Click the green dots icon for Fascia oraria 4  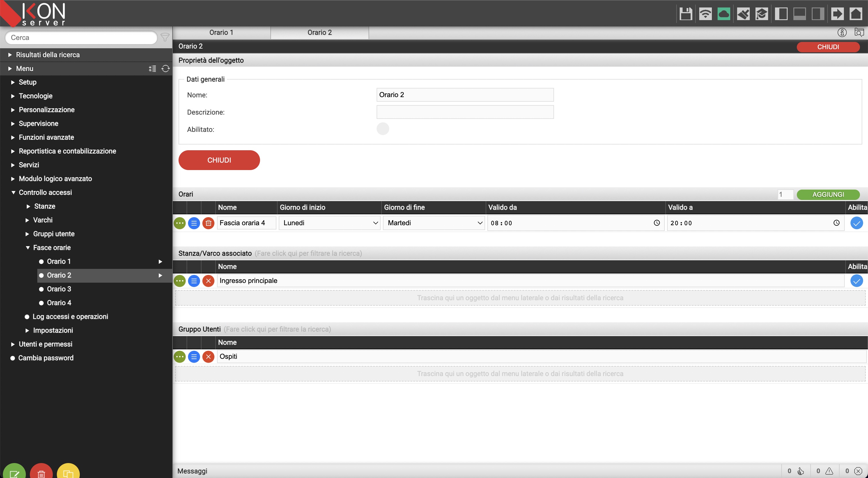point(180,223)
